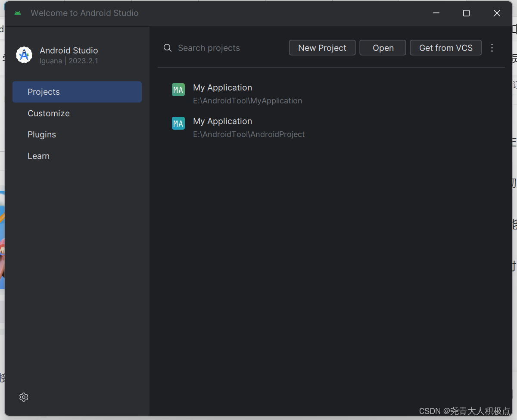Image resolution: width=517 pixels, height=420 pixels.
Task: Minimize the Welcome to Android Studio window
Action: click(x=436, y=13)
